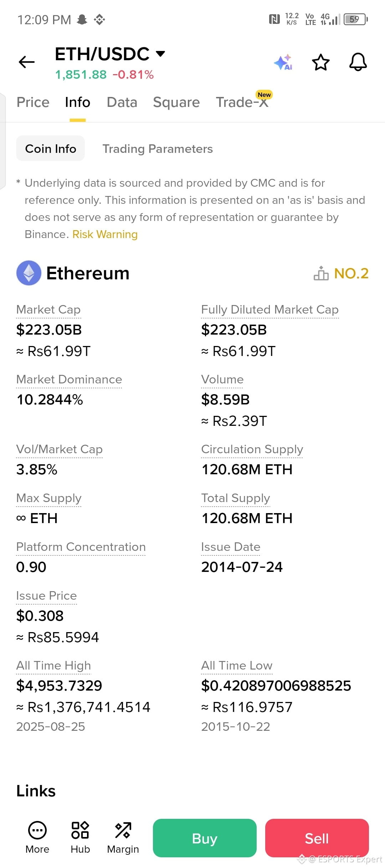
Task: Switch to the Data tab
Action: coord(122,102)
